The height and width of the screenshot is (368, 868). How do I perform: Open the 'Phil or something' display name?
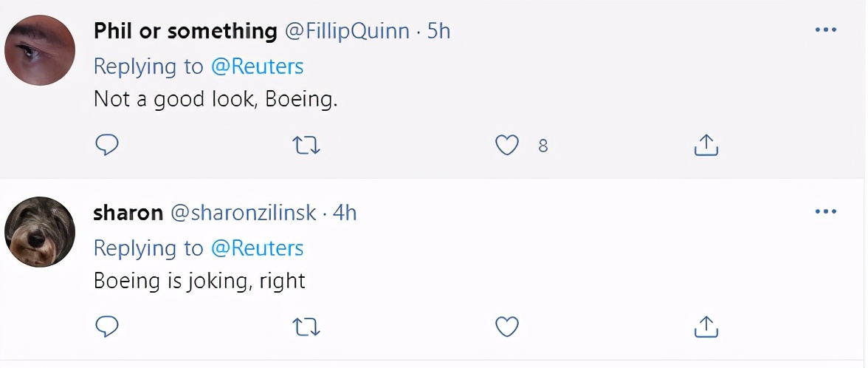(x=185, y=31)
